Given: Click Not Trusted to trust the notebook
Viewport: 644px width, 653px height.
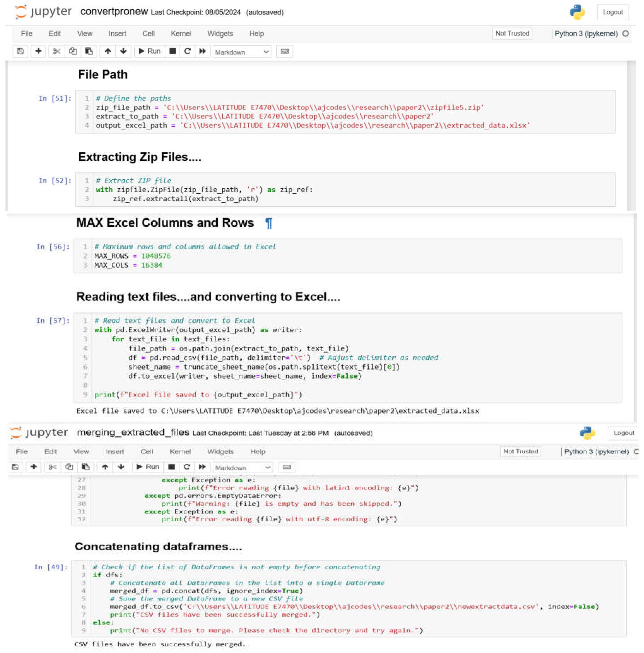Looking at the screenshot, I should [512, 33].
